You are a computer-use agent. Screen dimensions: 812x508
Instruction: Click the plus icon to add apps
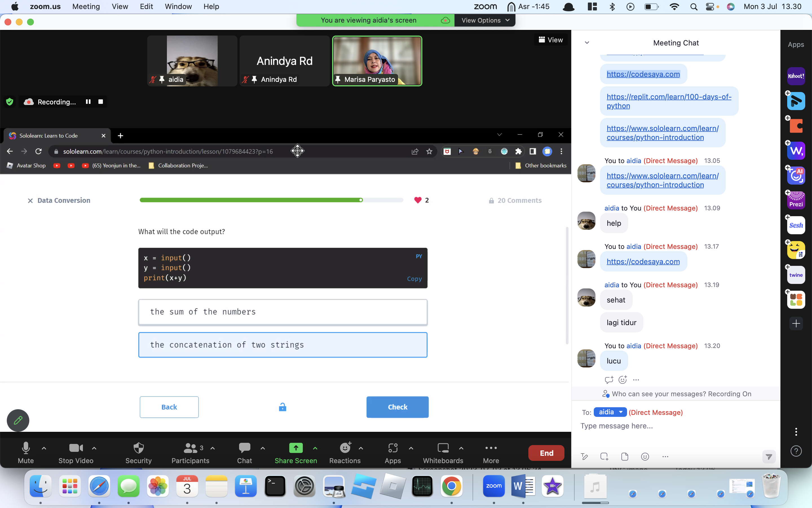(796, 323)
